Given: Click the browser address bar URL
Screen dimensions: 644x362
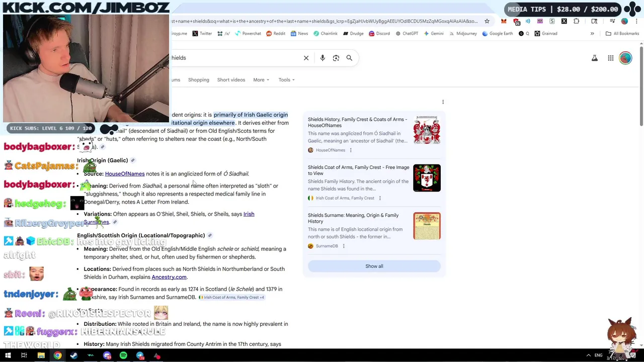Looking at the screenshot, I should [x=325, y=21].
